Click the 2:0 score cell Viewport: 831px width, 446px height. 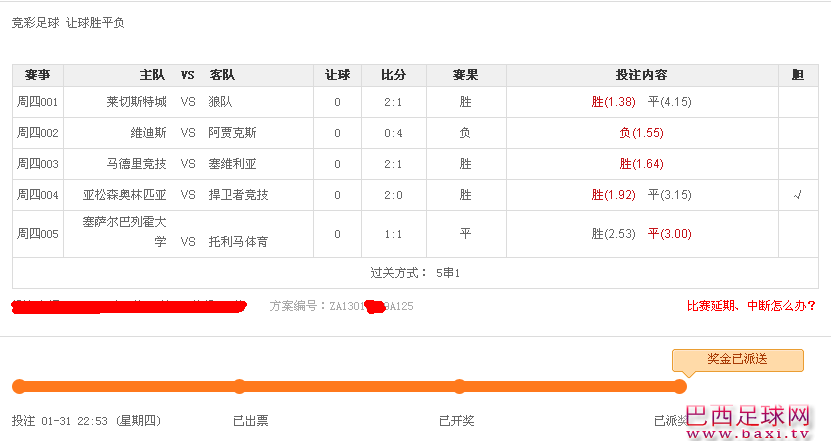(x=393, y=195)
